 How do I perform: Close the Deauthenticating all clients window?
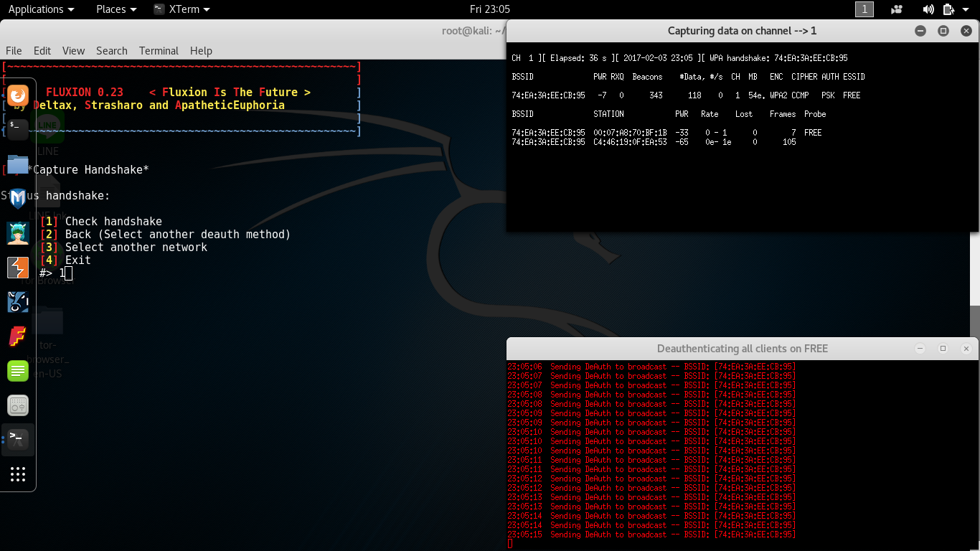coord(966,349)
